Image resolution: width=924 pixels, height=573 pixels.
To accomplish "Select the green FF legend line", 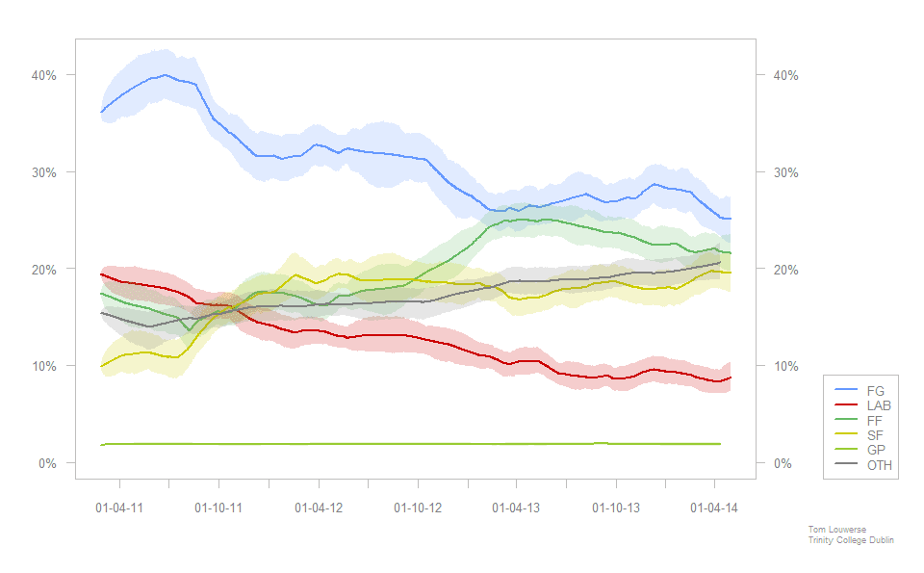I will coord(846,420).
